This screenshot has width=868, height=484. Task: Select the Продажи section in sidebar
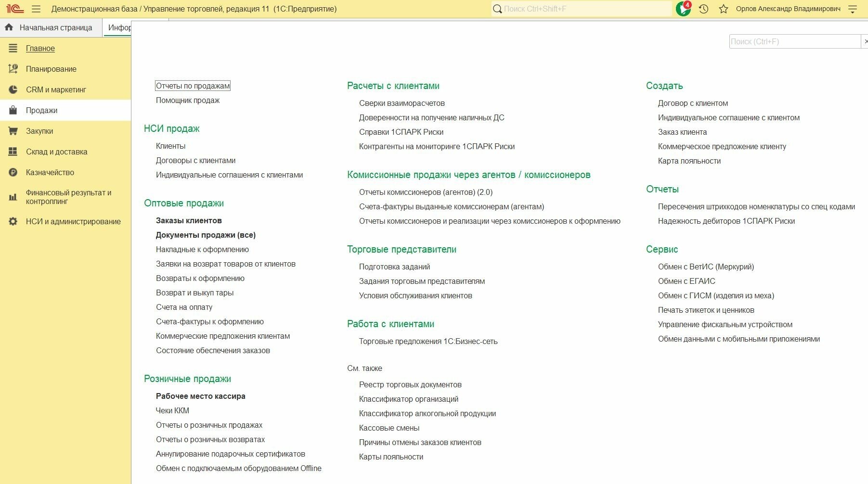pyautogui.click(x=65, y=110)
